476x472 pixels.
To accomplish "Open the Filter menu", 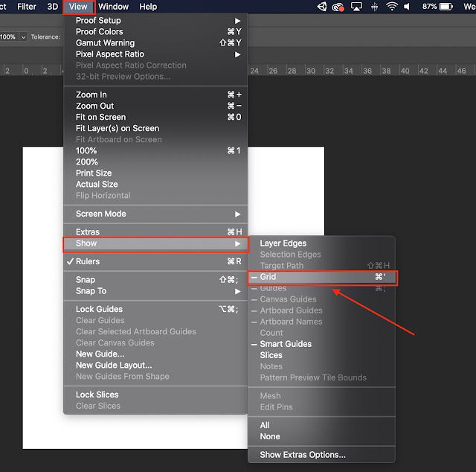I will 27,7.
